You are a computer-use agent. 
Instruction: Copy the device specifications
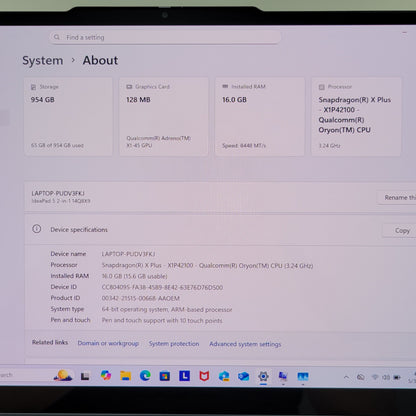coord(399,231)
